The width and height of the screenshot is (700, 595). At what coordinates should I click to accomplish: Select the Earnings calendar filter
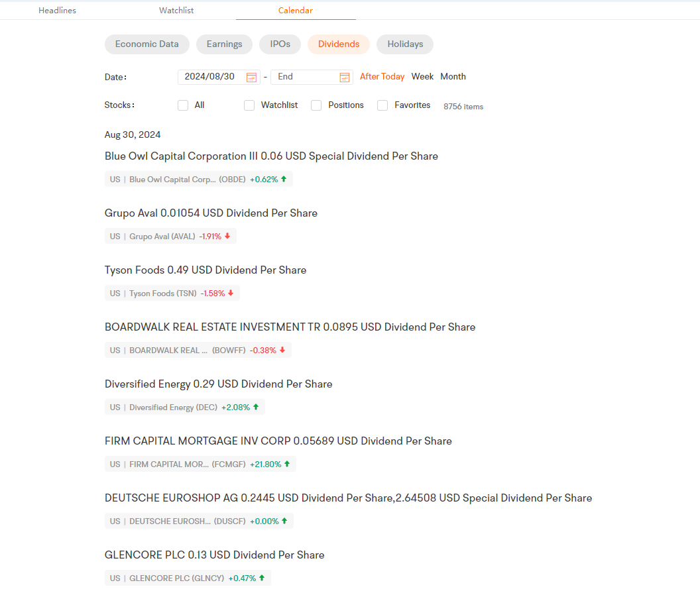[x=225, y=44]
